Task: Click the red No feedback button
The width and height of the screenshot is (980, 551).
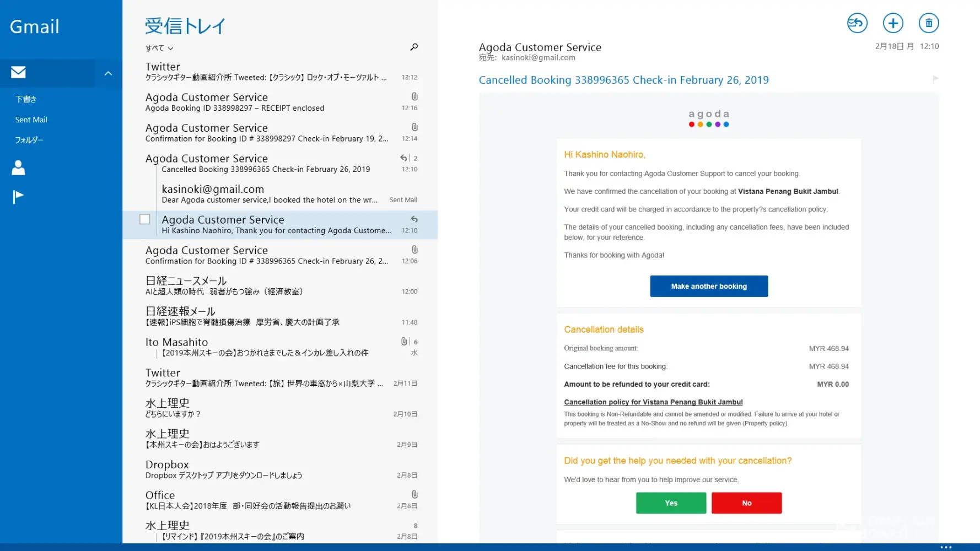Action: (746, 503)
